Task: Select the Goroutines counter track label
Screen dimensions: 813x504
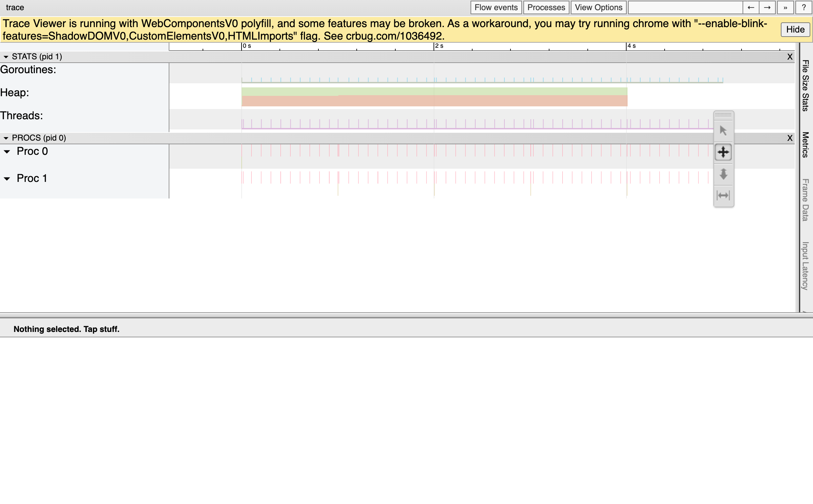Action: tap(28, 70)
